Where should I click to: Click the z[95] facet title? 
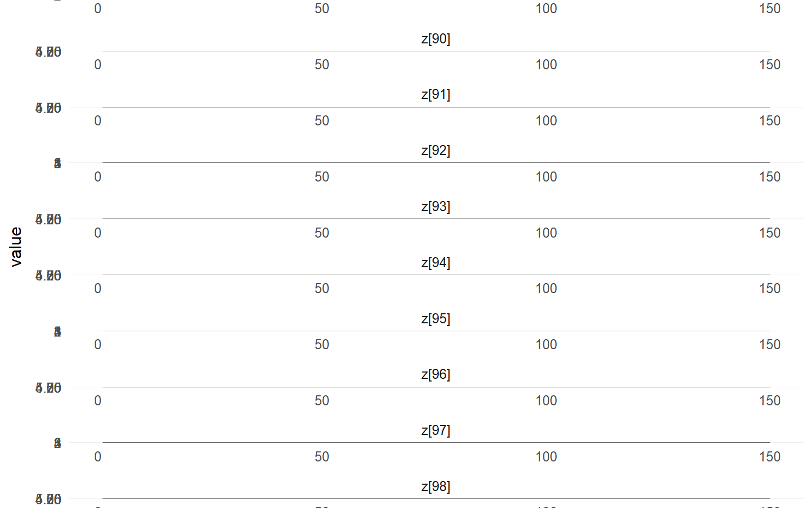point(436,319)
